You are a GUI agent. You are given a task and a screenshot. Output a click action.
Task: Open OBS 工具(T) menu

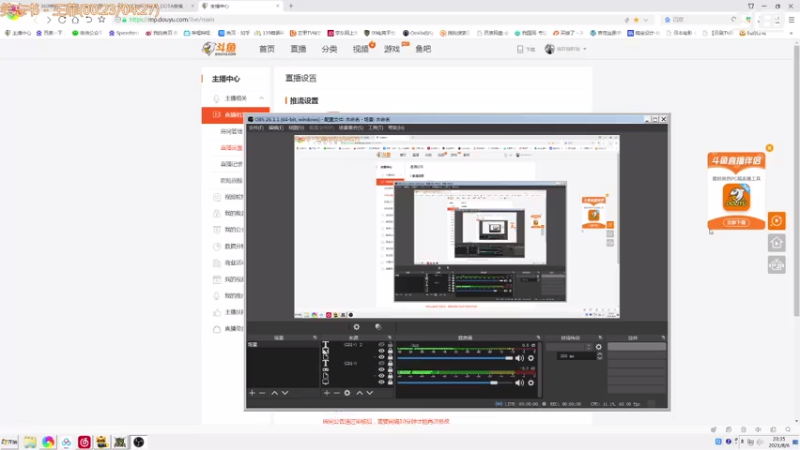(376, 128)
